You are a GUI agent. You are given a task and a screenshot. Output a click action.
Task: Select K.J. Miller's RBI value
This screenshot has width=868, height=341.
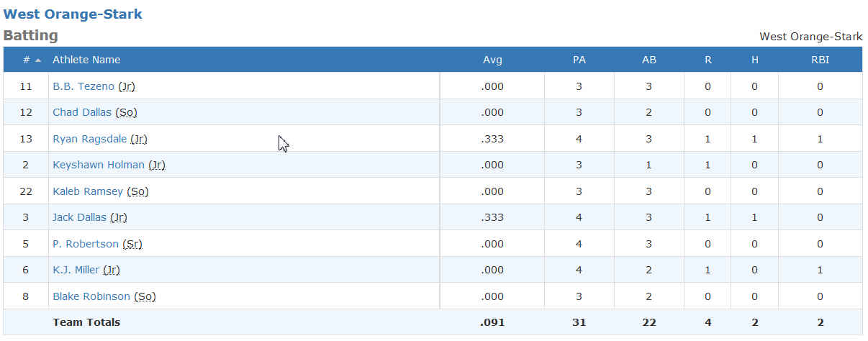pos(820,270)
